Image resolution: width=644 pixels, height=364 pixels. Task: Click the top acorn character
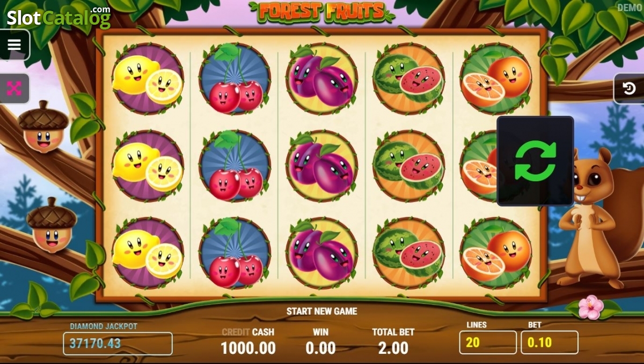[x=43, y=127]
